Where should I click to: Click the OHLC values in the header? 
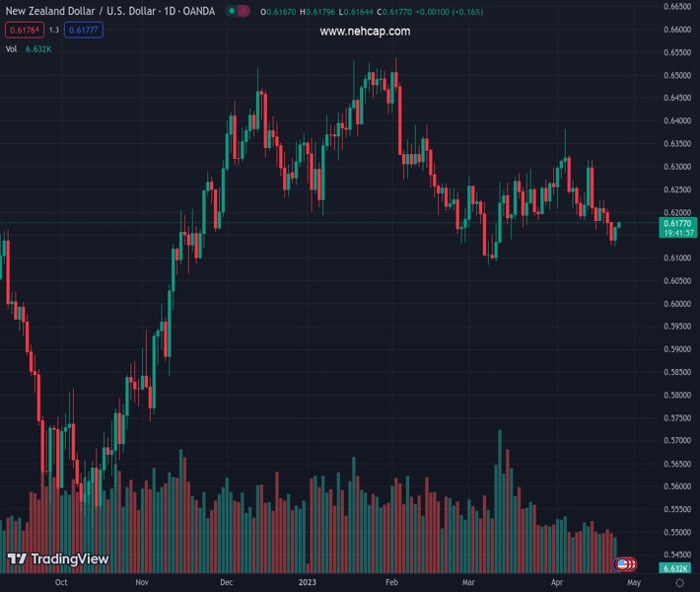pos(343,11)
